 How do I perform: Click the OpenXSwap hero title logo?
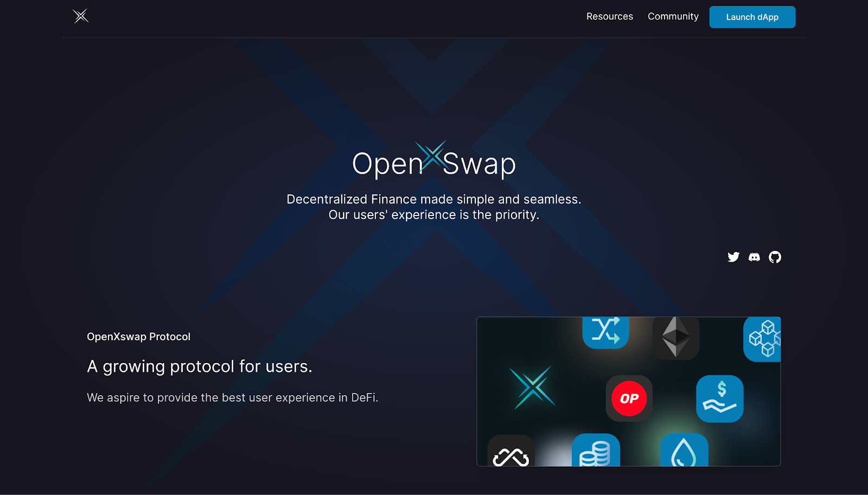pyautogui.click(x=434, y=160)
